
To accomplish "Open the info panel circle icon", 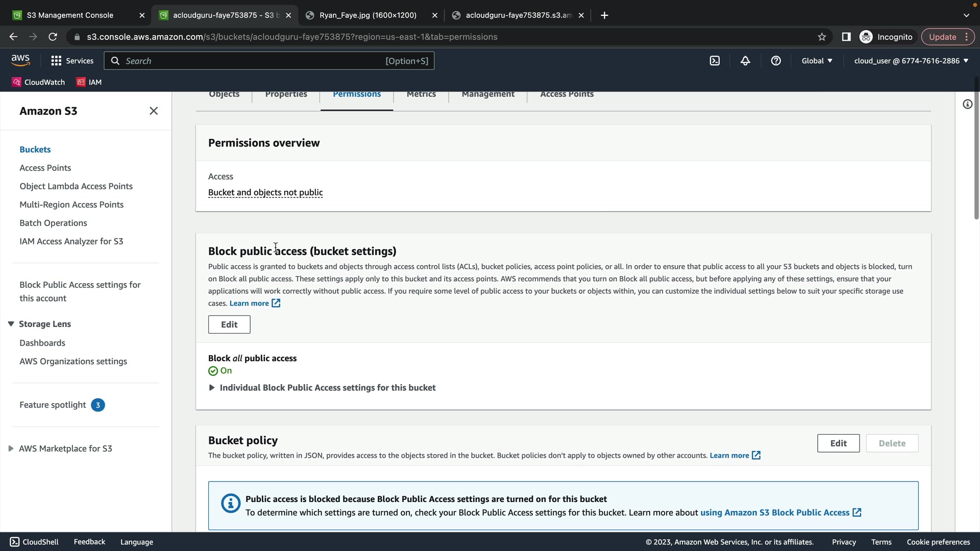I will 967,105.
